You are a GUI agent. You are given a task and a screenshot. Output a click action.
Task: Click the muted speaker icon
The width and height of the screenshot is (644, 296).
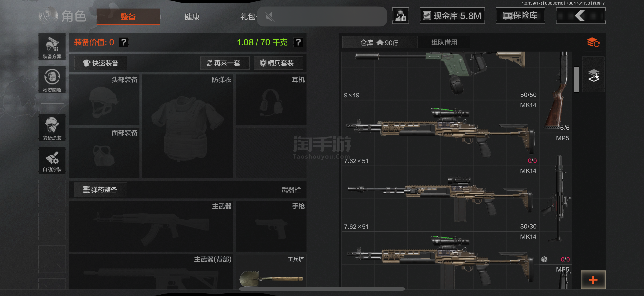270,17
